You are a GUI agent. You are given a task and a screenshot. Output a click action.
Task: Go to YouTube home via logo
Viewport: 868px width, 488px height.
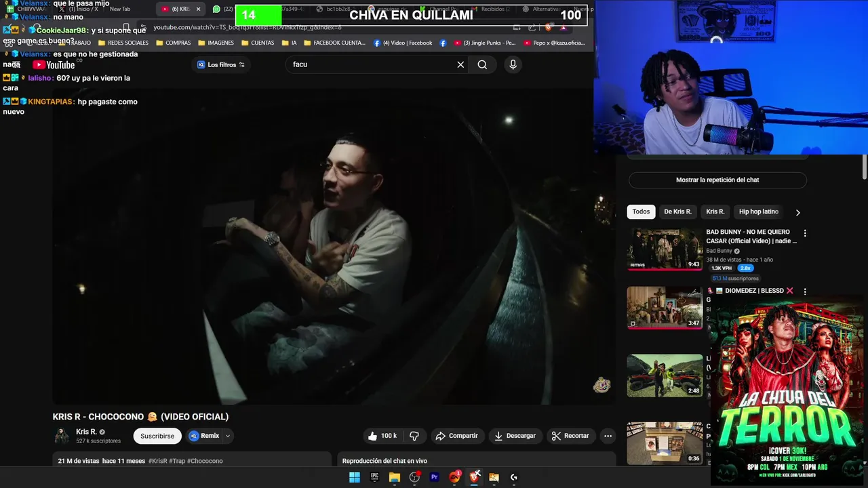click(x=54, y=64)
